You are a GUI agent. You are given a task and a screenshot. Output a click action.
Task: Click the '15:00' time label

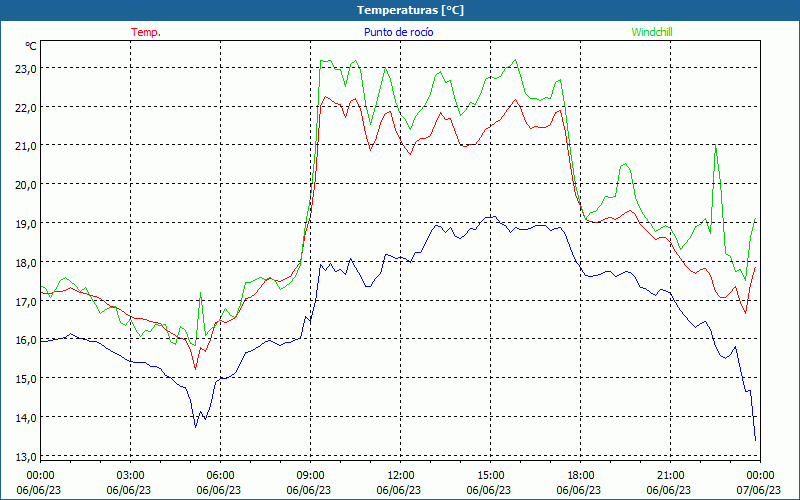pyautogui.click(x=490, y=476)
